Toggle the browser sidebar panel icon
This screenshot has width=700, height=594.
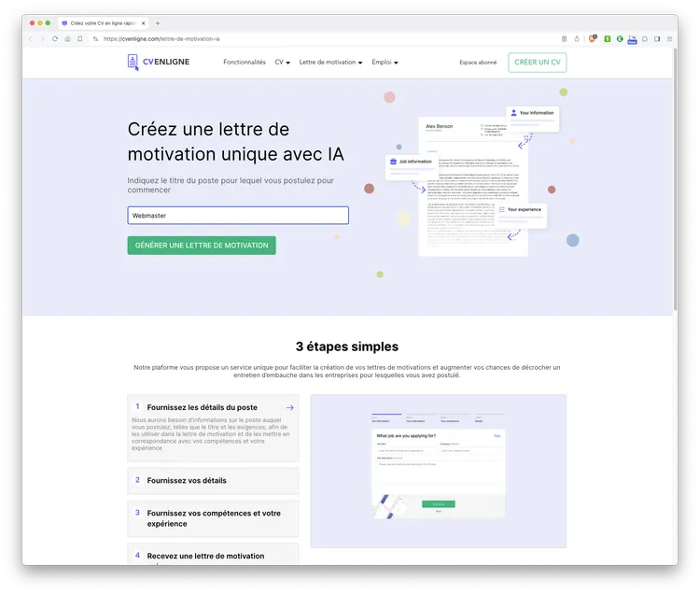(657, 39)
